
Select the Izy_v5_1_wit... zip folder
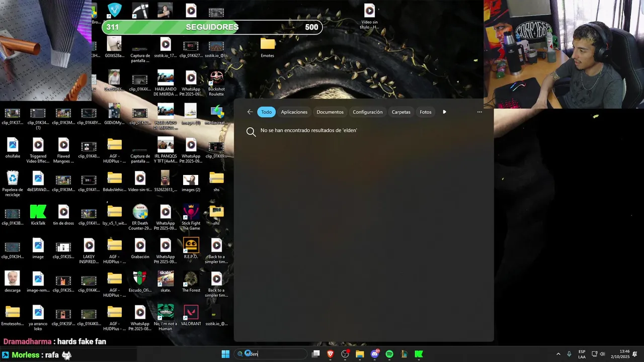[115, 215]
